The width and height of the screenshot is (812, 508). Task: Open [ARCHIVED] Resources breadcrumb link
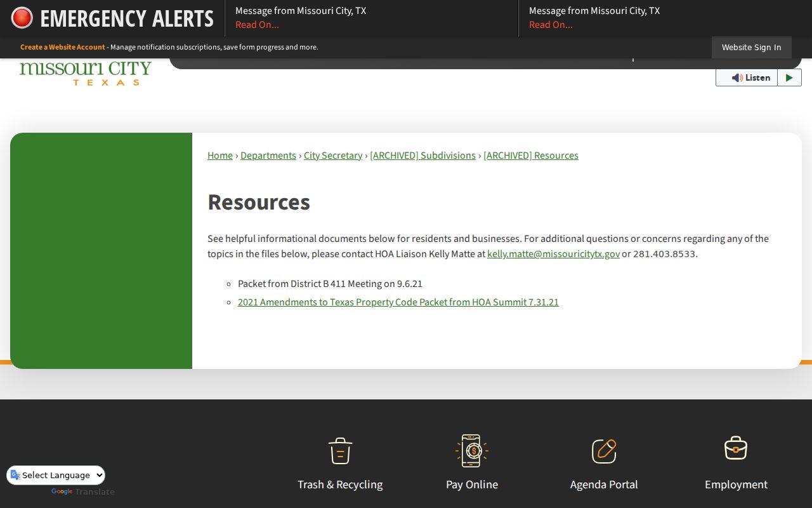(x=531, y=156)
